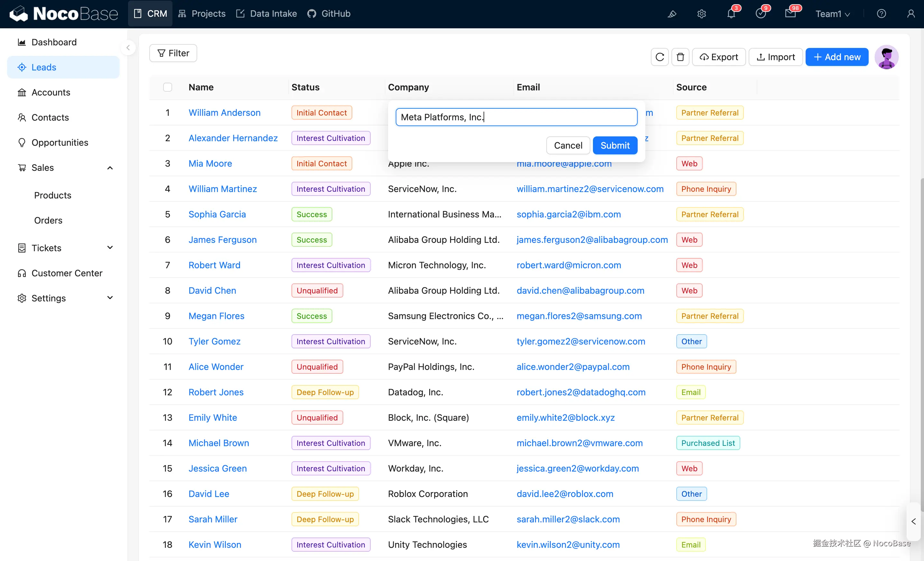
Task: Open the help question mark icon
Action: click(881, 14)
